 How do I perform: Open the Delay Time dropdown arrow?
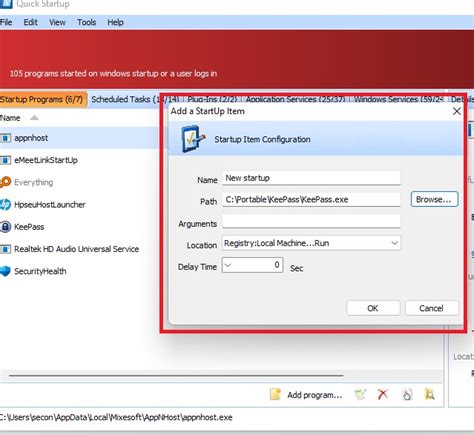(x=228, y=265)
